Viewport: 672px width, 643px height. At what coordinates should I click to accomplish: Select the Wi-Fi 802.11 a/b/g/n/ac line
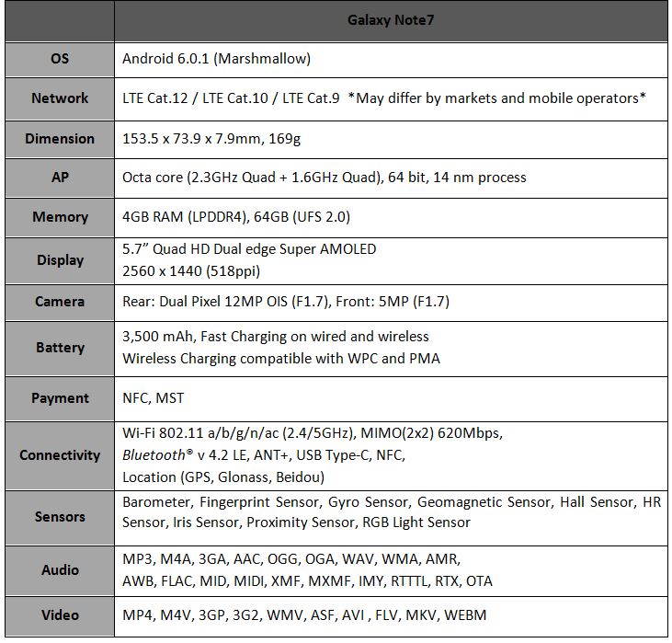pos(313,433)
